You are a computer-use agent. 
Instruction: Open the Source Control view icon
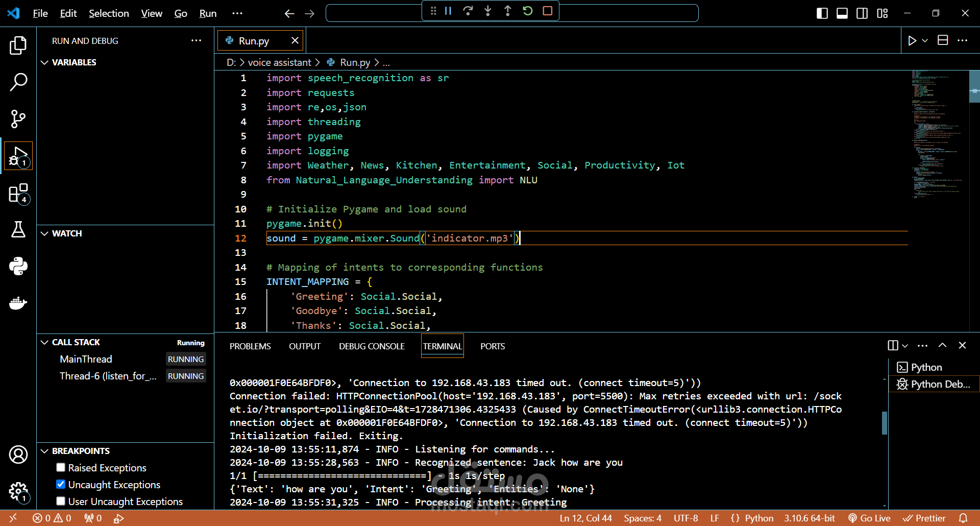pos(18,119)
